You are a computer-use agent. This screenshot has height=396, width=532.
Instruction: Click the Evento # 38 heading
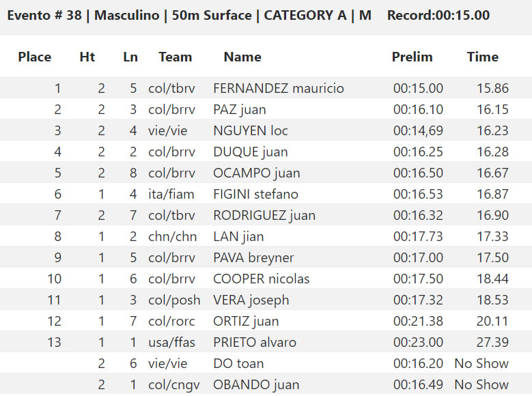tap(44, 15)
